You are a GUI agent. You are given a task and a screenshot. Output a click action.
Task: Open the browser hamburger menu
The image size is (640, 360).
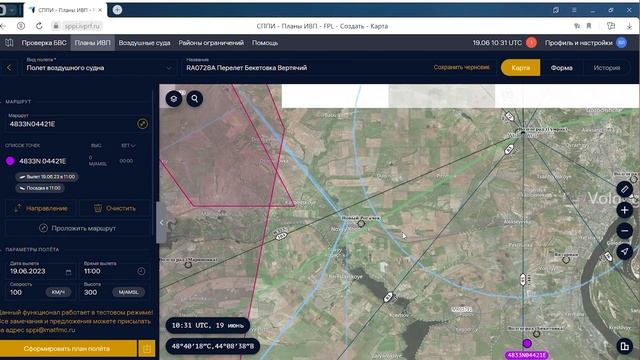[x=574, y=10]
